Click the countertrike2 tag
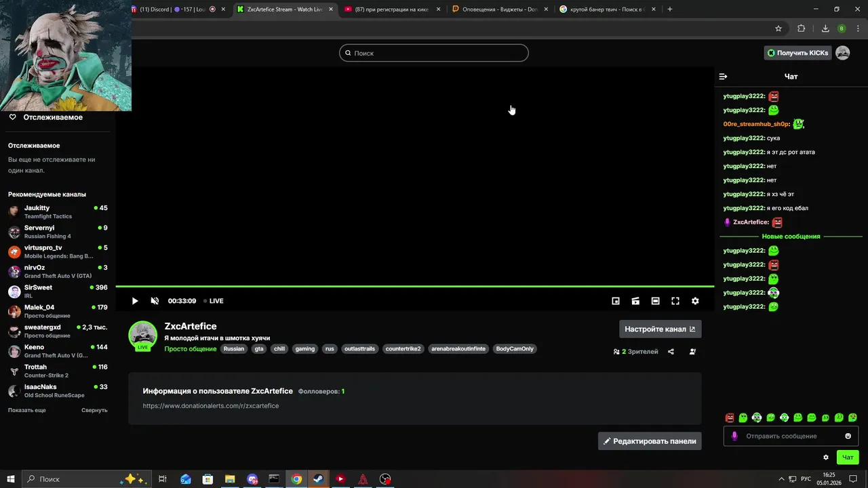Viewport: 868px width, 488px height. (403, 349)
